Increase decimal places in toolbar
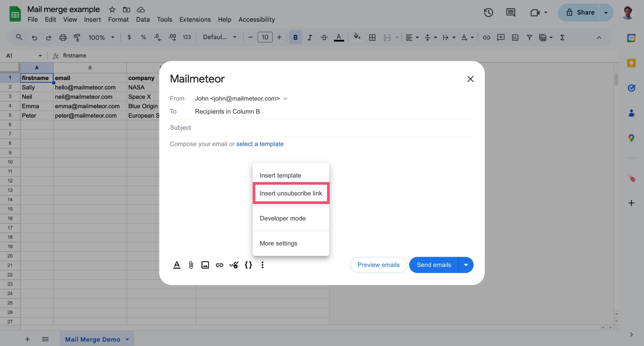The image size is (644, 346). click(x=172, y=37)
